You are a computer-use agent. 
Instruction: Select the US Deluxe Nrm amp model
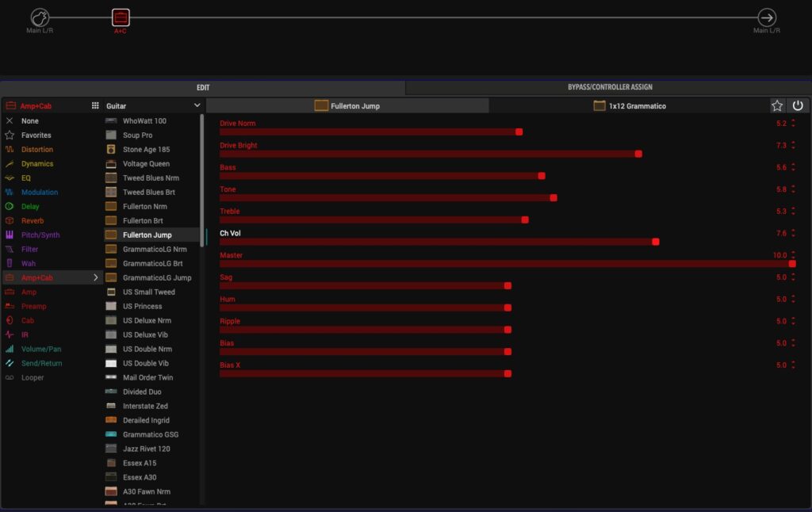[x=147, y=321]
